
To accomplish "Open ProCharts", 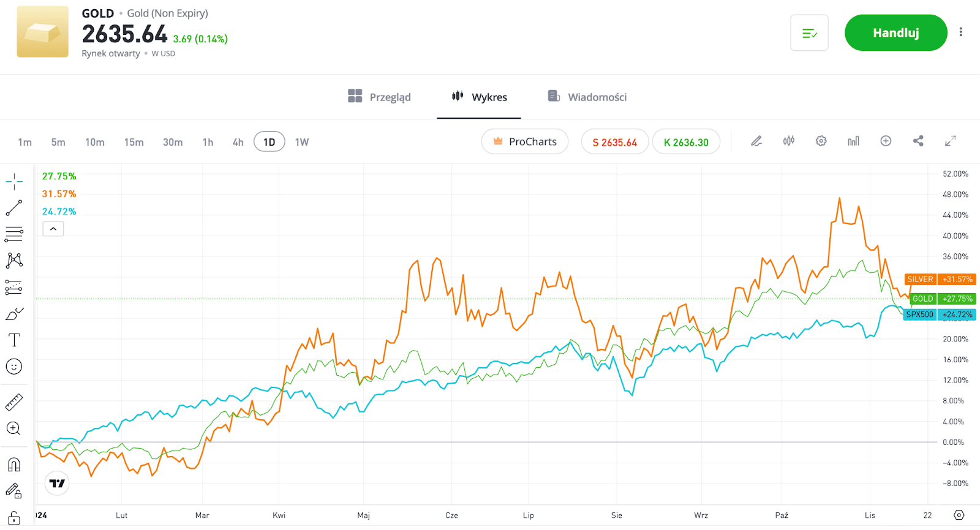I will 525,141.
